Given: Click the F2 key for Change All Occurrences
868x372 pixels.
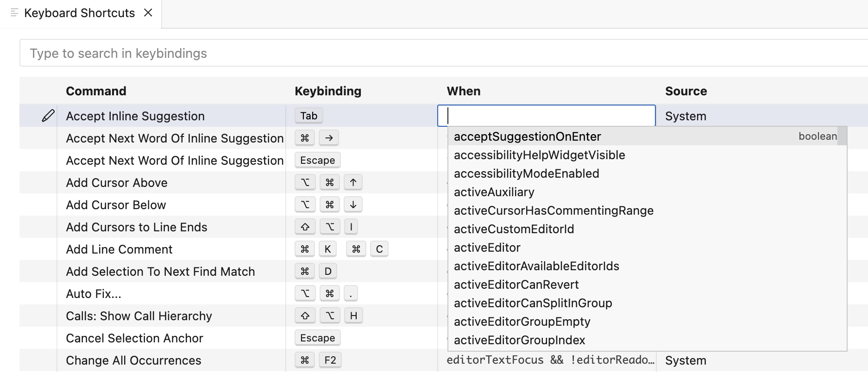Looking at the screenshot, I should coord(330,360).
